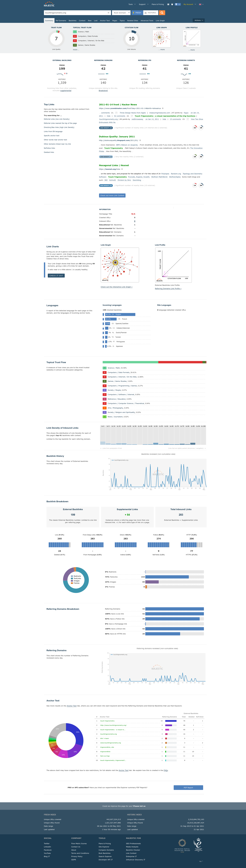
Task: Click the English language bar
Action: 120,314
